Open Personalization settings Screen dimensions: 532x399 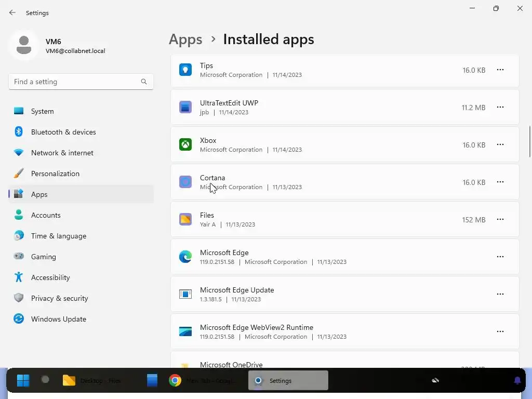[81, 174]
